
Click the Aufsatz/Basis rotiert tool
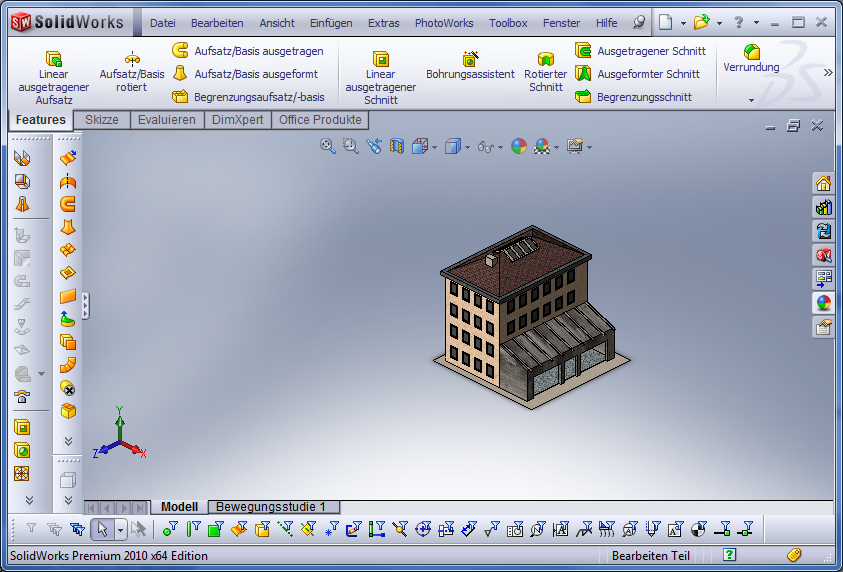coord(132,73)
